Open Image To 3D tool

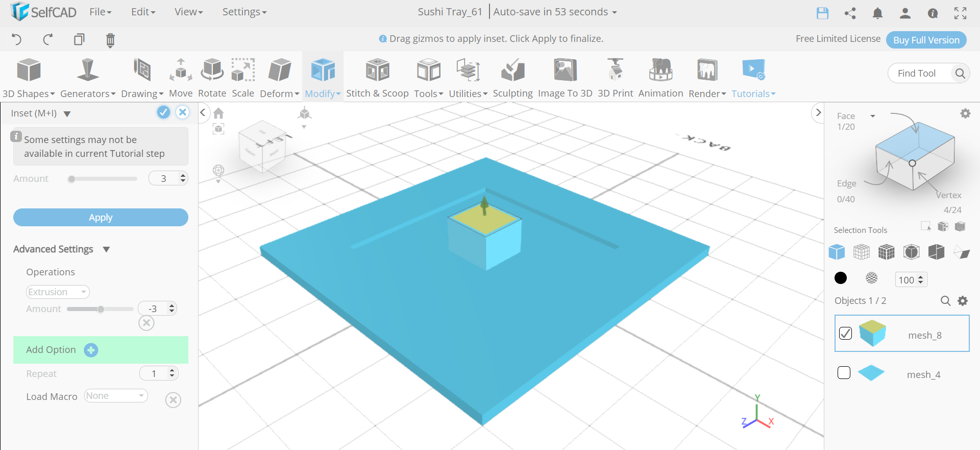click(565, 78)
